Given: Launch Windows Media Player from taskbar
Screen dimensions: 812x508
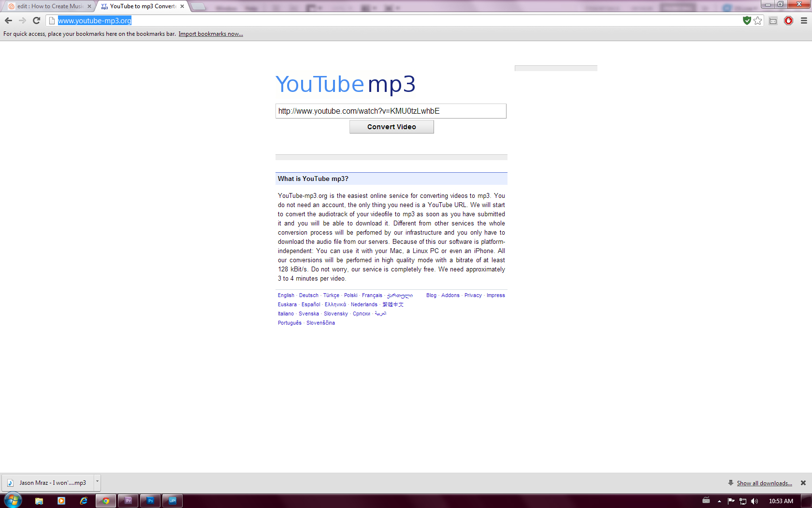Looking at the screenshot, I should tap(61, 501).
